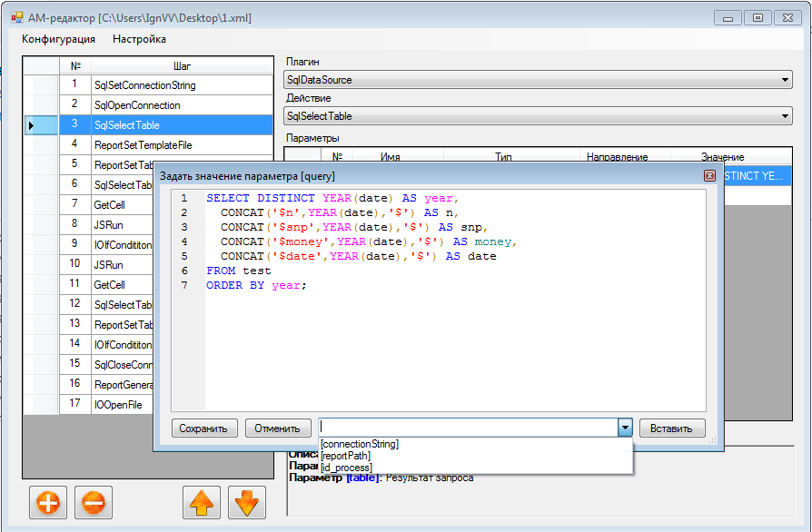Click the '$money' string on line 4
Viewport: 812px width, 532px height.
(301, 241)
